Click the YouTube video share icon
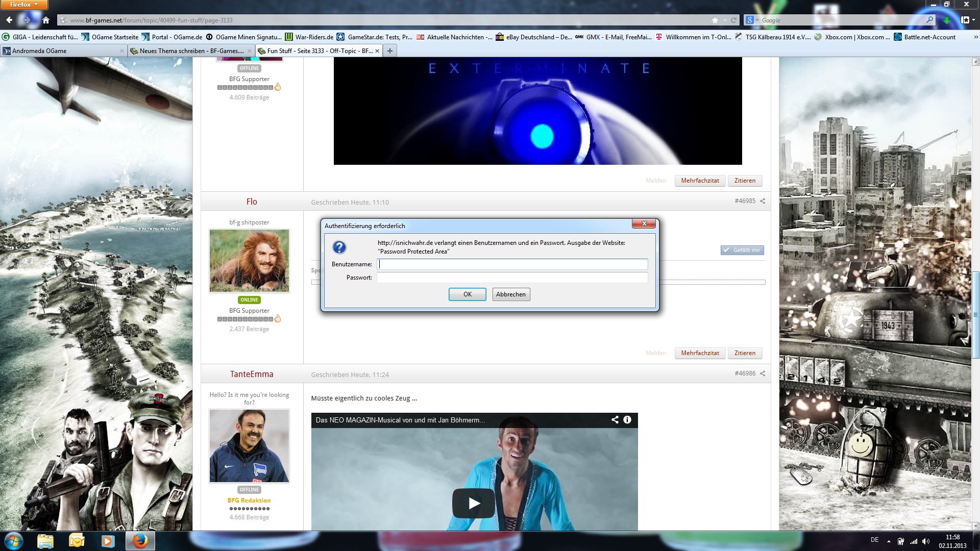Viewport: 980px width, 551px height. [x=615, y=419]
